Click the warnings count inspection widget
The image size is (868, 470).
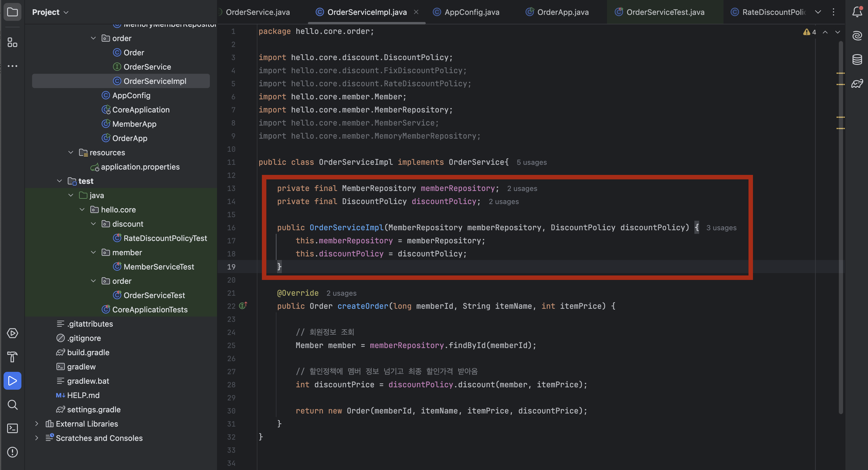pyautogui.click(x=810, y=32)
